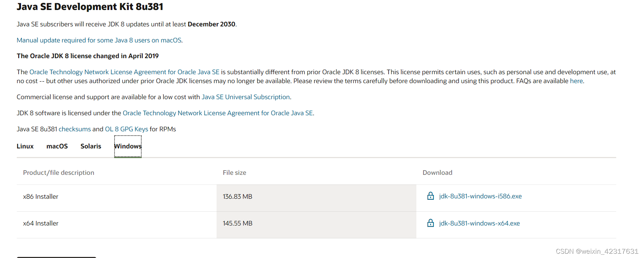Open the FAQs 'here' link
This screenshot has width=644, height=258.
[576, 81]
